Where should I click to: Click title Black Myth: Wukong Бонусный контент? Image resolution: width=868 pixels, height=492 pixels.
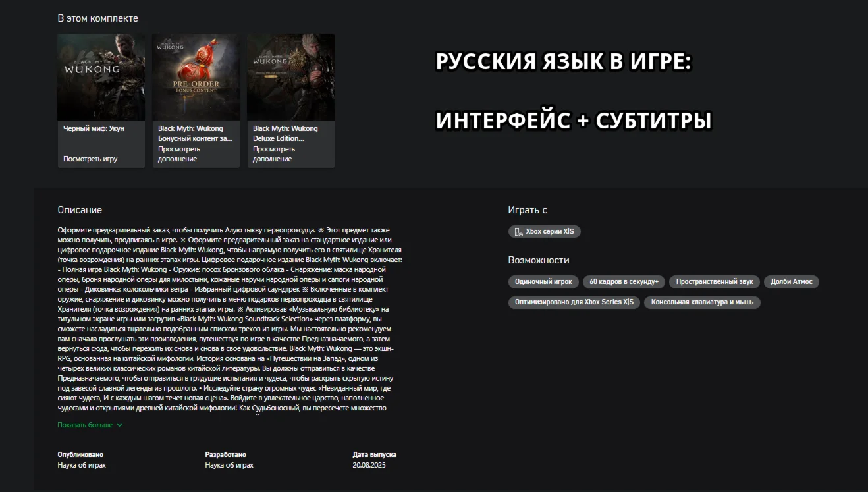tap(196, 134)
